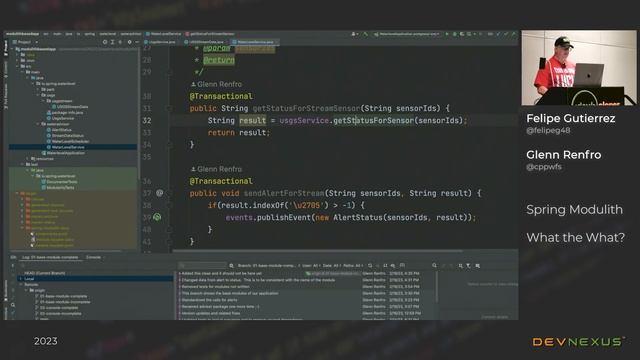Expand the .idea folder
The width and height of the screenshot is (640, 360).
click(18, 55)
